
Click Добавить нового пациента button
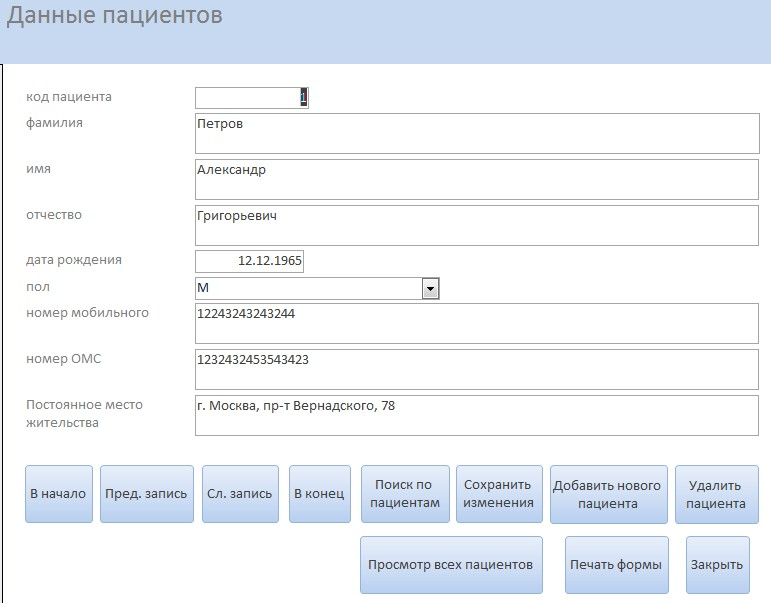tap(609, 494)
